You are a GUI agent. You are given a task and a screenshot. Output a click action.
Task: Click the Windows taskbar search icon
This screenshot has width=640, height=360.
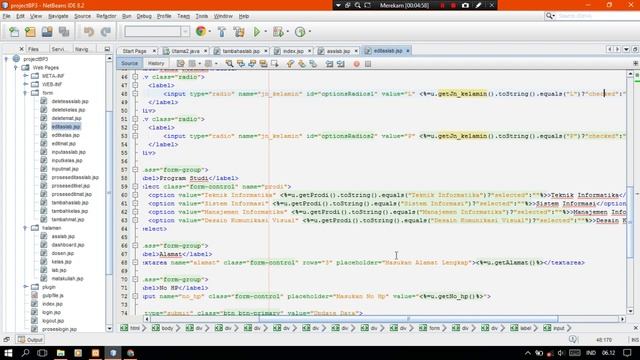25,353
